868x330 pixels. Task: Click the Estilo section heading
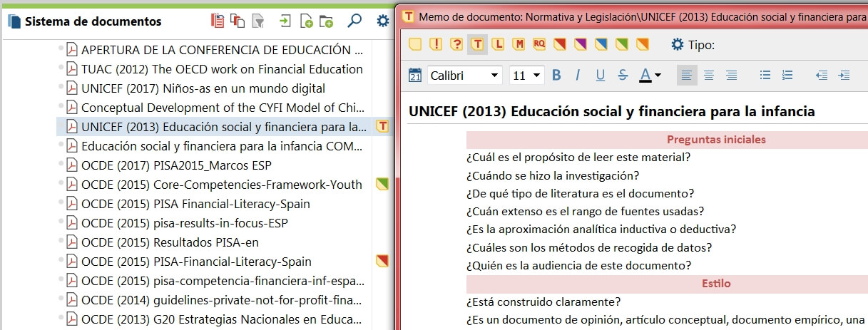pos(716,284)
